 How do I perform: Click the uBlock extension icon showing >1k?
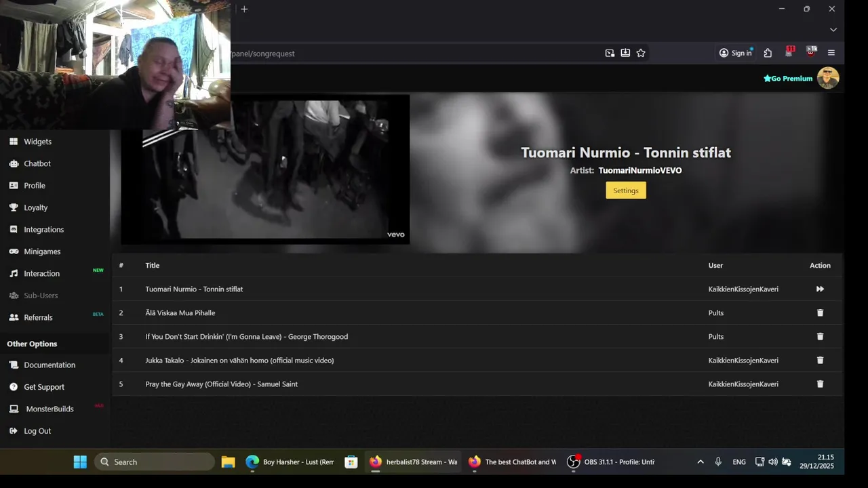click(811, 52)
